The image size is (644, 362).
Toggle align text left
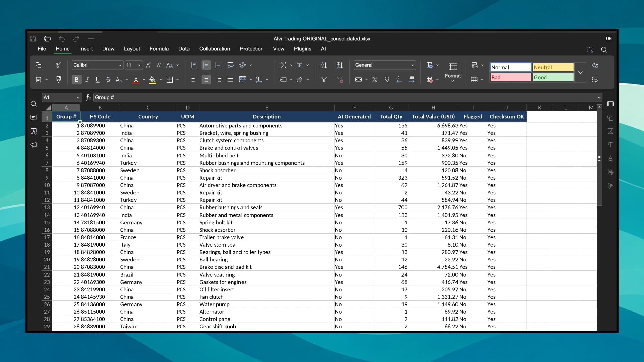194,79
